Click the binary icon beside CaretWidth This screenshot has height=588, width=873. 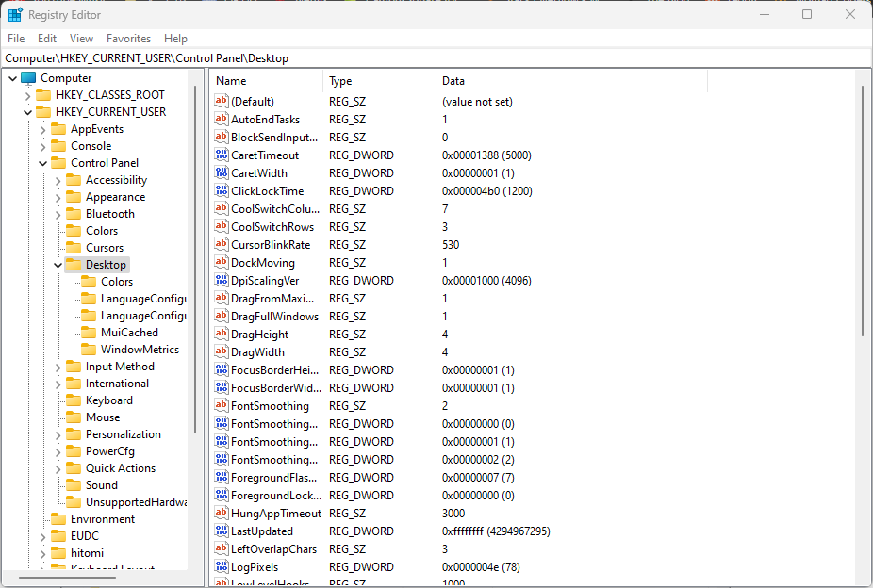tap(221, 173)
